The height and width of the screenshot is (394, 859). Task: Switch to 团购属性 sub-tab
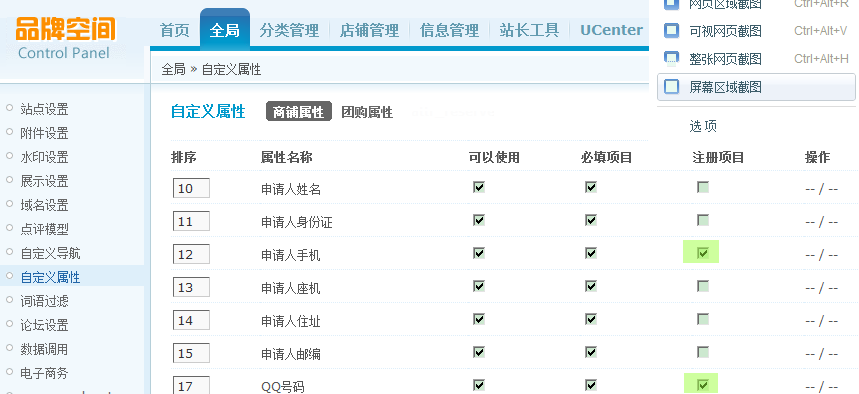367,112
